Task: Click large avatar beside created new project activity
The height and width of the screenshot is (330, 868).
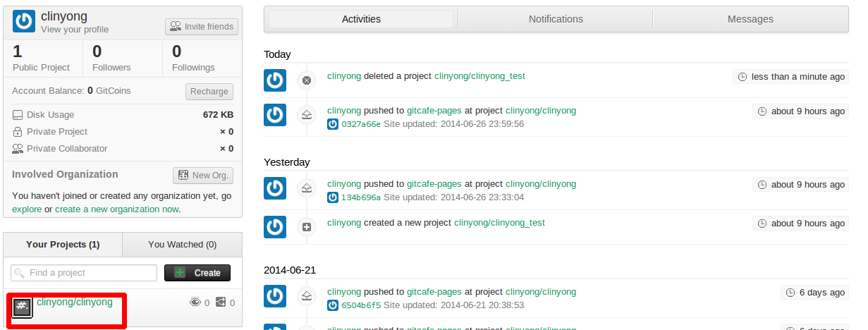Action: [275, 227]
